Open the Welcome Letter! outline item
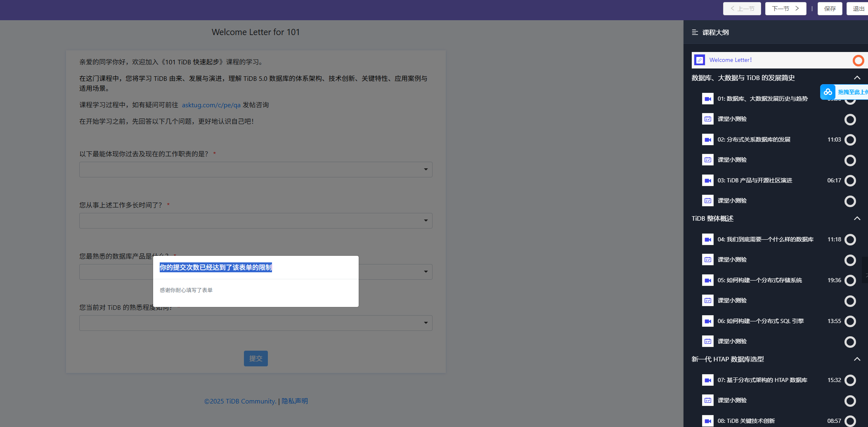Screen dimensions: 868x427 coord(731,60)
